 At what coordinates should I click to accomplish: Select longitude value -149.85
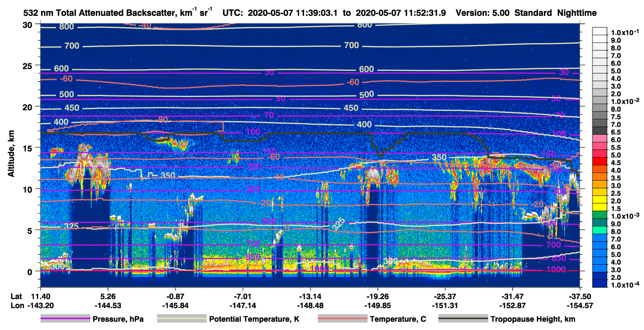pyautogui.click(x=377, y=306)
